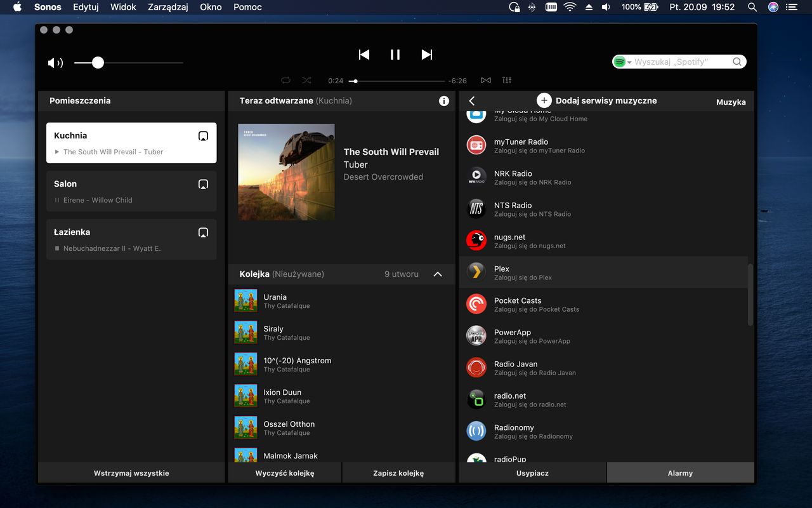Click the remaining time -6:26 label

(x=457, y=81)
